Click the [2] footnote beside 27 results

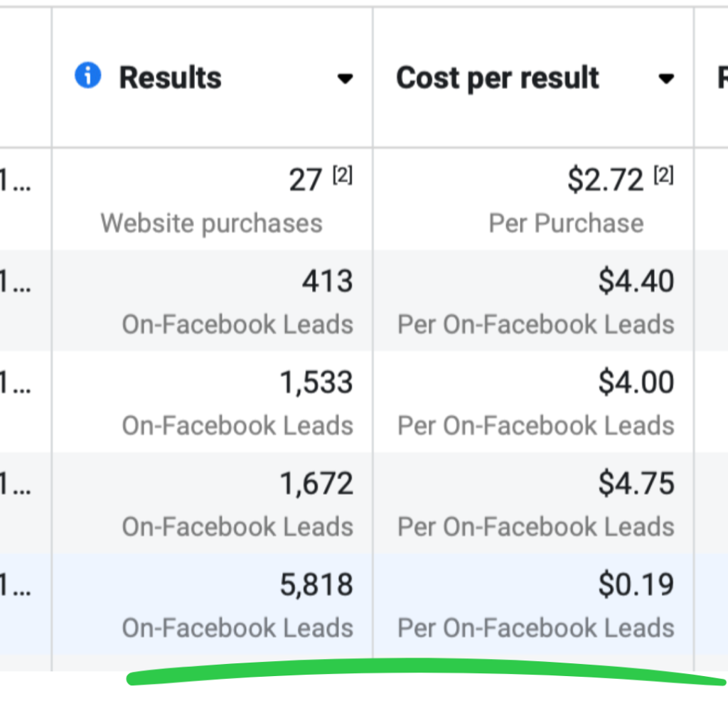click(x=343, y=176)
